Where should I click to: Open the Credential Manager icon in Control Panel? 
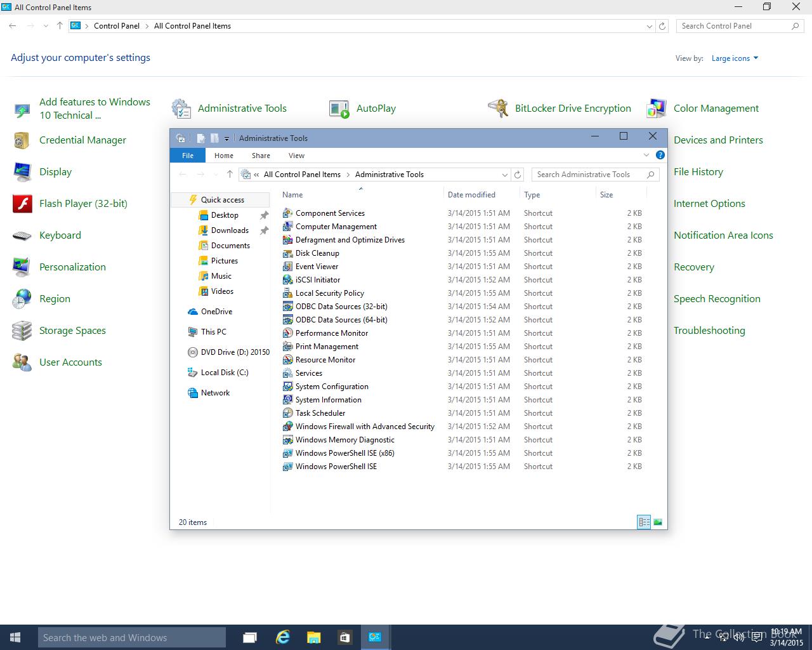click(x=22, y=140)
